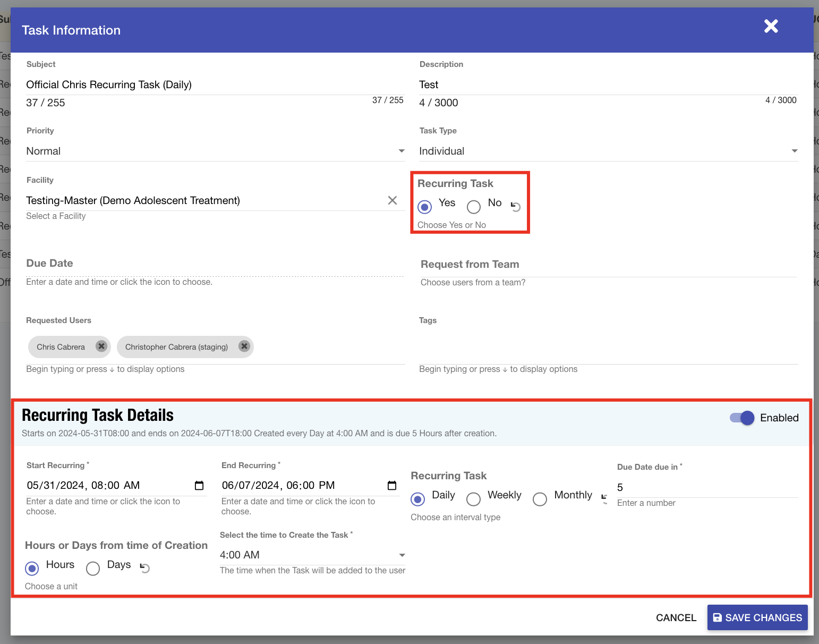Toggle the Enabled recurring task switch
Viewport: 819px width, 644px height.
click(742, 418)
